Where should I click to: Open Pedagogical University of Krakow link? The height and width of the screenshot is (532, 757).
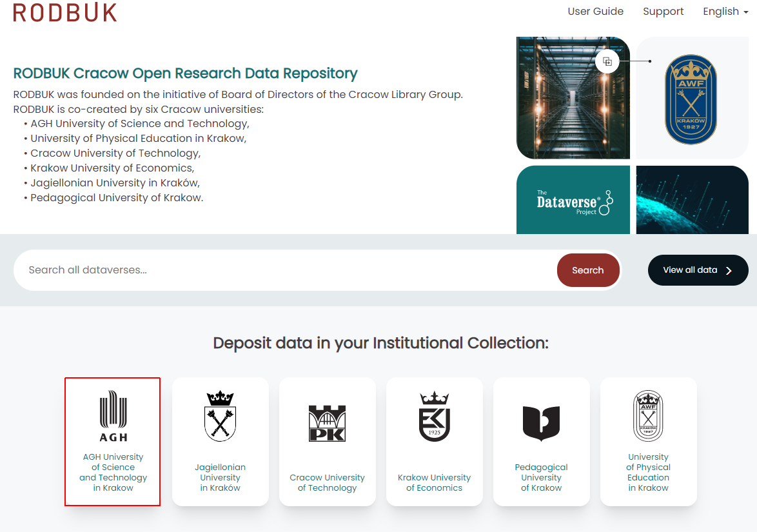(x=541, y=477)
